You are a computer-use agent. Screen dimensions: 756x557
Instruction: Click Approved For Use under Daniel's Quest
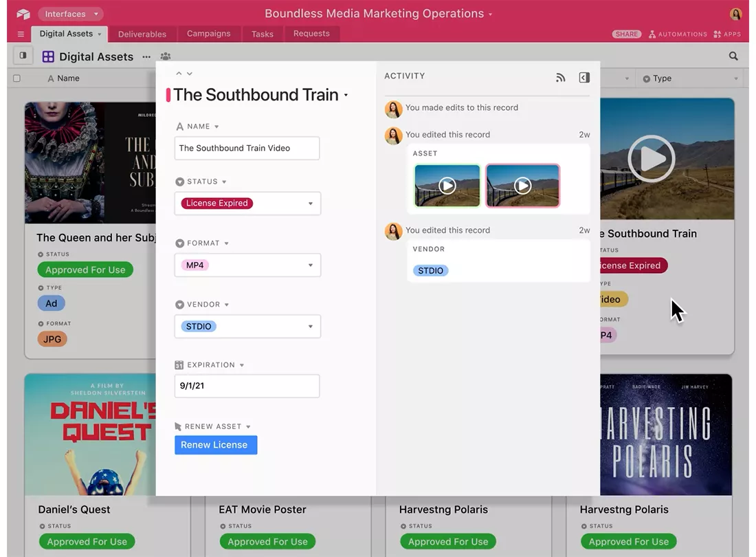pos(87,542)
